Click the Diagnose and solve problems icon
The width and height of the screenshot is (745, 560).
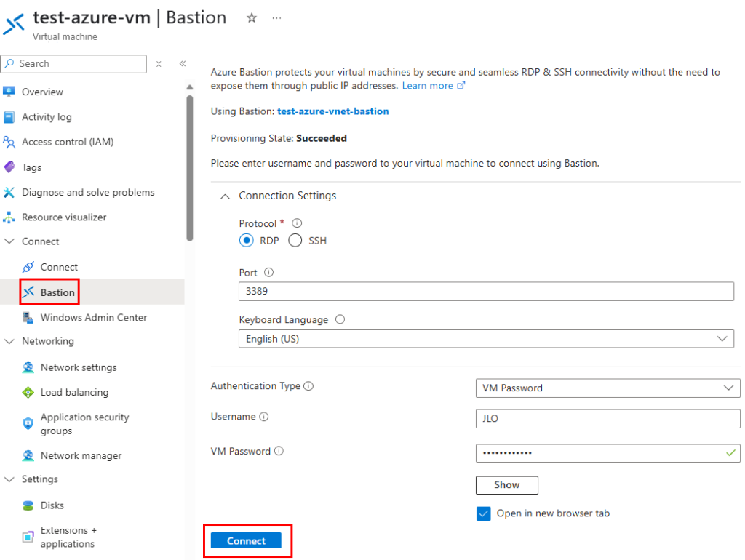[x=9, y=193]
